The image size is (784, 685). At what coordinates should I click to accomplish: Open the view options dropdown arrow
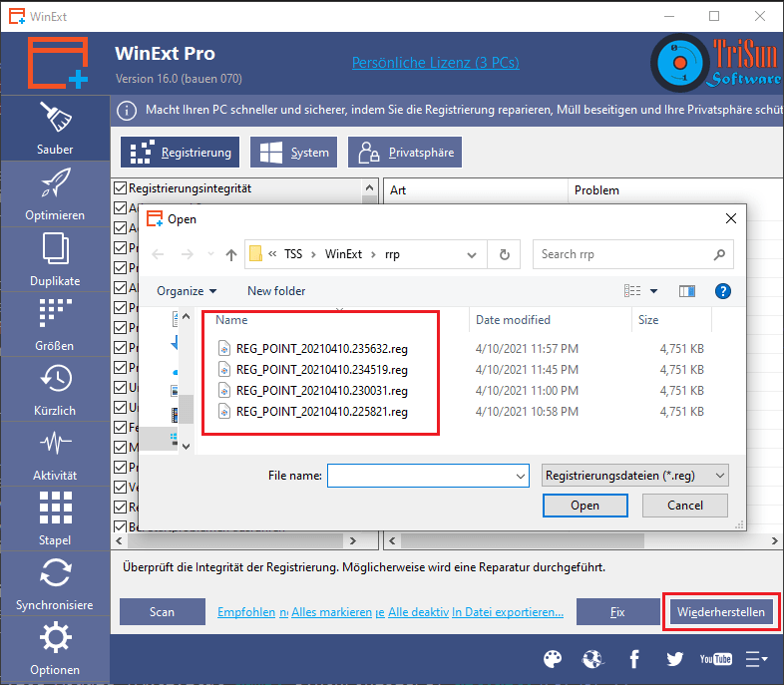(653, 291)
